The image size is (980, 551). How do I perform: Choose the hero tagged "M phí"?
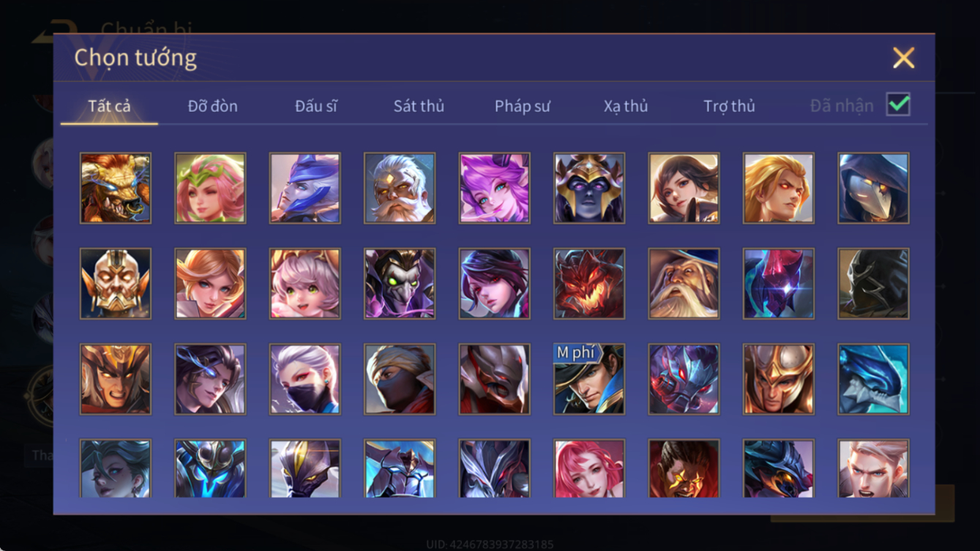[x=589, y=379]
